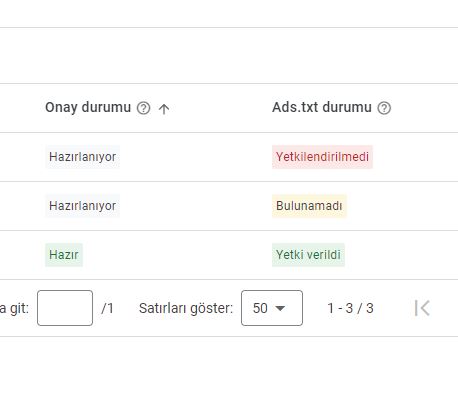
Task: Open help icon next to Onay durumu
Action: [144, 108]
